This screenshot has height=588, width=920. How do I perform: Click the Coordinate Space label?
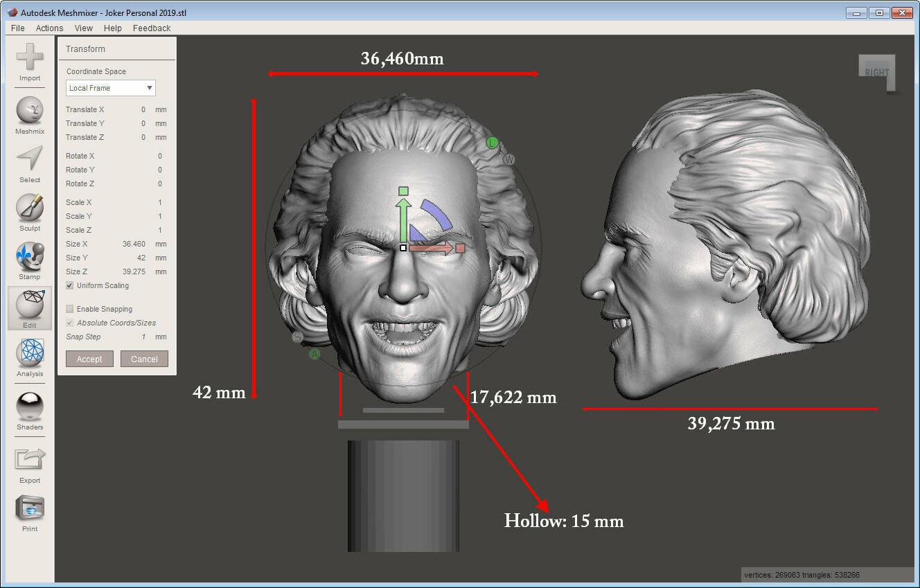[96, 71]
